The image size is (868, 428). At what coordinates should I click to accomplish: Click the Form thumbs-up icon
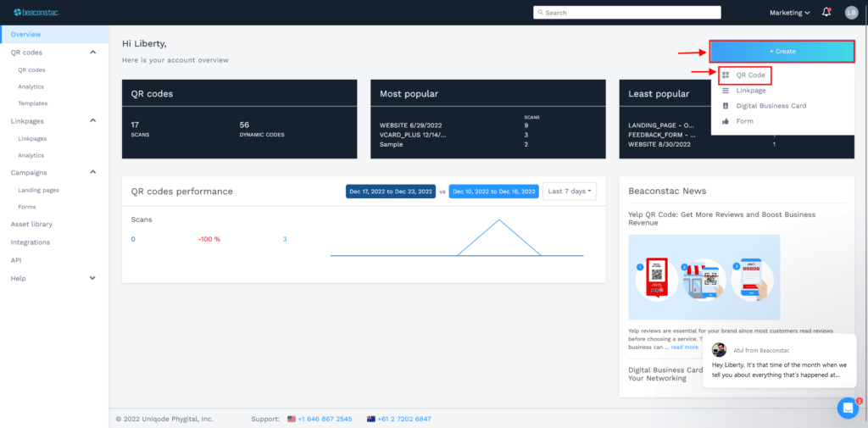(x=726, y=120)
